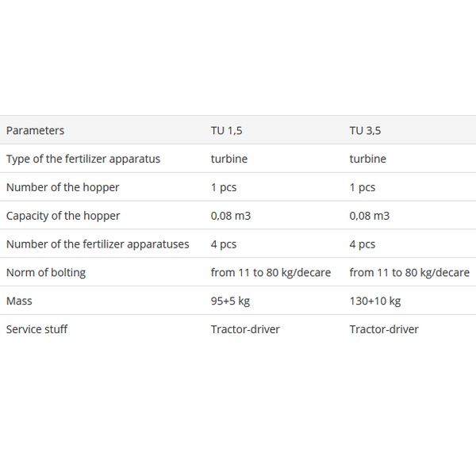Click Number of the hopper row label
The height and width of the screenshot is (476, 476).
63,187
